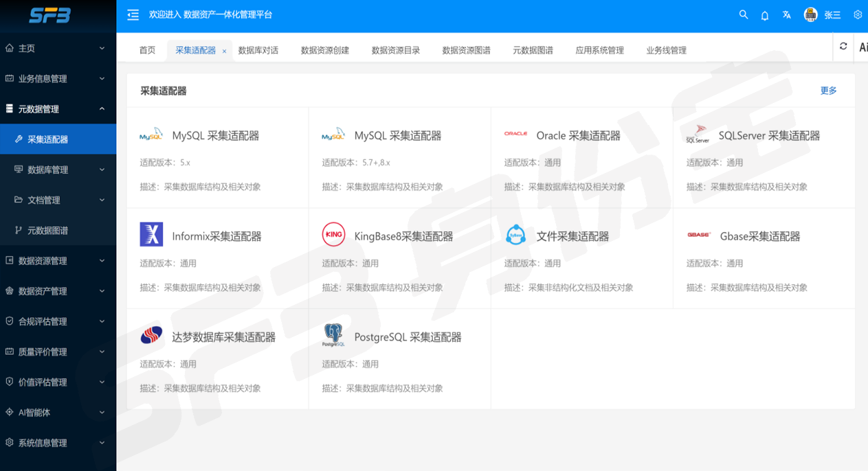Click the language translate icon
The image size is (868, 471).
tap(787, 14)
